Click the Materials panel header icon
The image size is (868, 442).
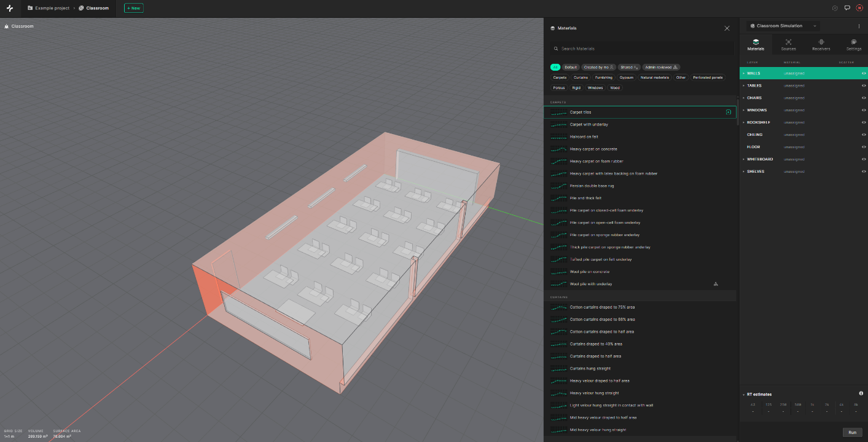[x=553, y=28]
